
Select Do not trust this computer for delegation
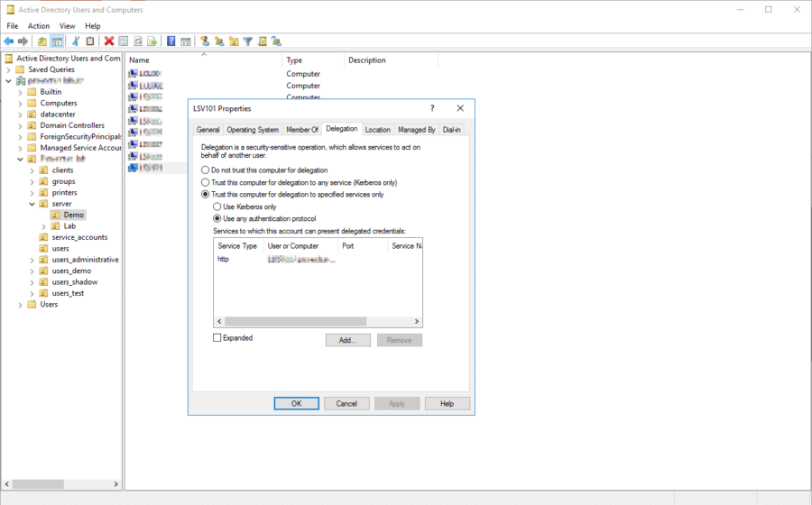coord(205,170)
